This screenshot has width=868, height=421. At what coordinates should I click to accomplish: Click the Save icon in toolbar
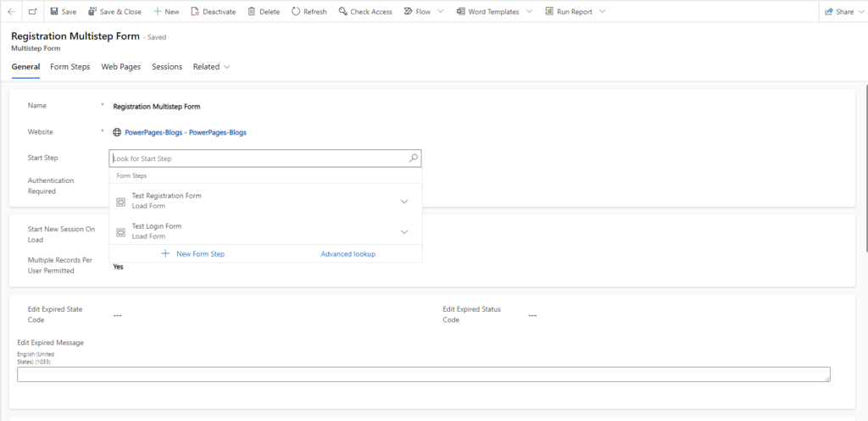click(55, 12)
